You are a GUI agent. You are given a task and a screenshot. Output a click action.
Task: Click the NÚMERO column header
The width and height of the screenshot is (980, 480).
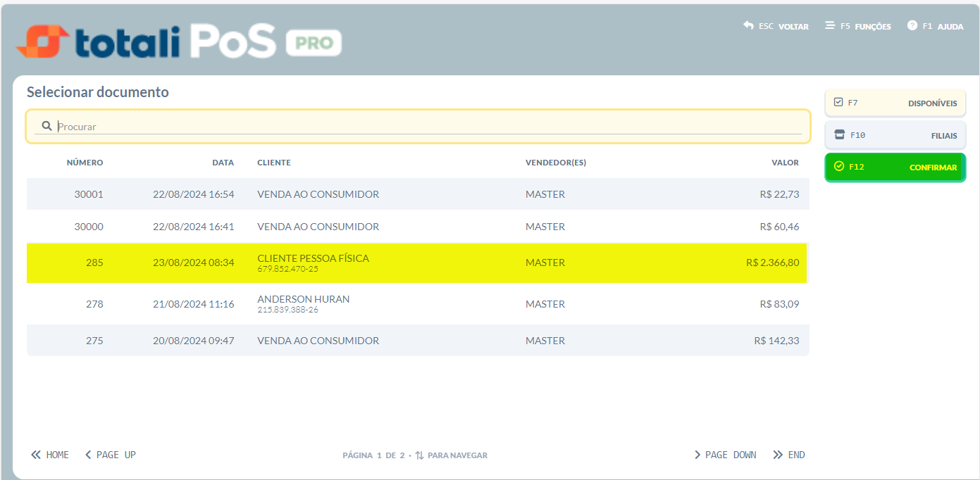(85, 163)
